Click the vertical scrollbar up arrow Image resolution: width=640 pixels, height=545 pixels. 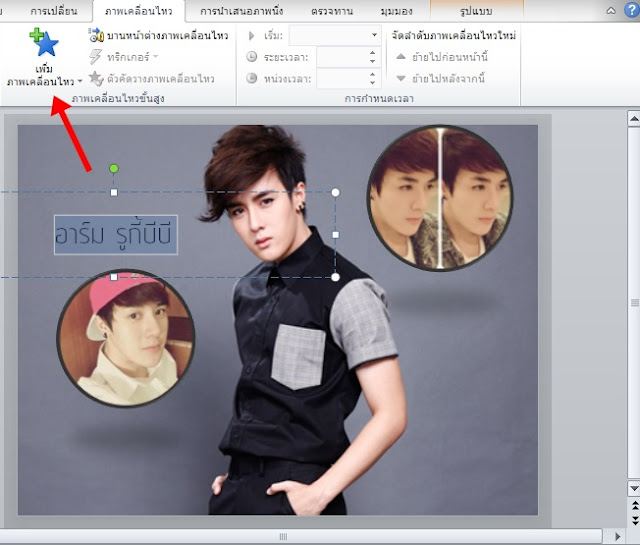click(633, 119)
